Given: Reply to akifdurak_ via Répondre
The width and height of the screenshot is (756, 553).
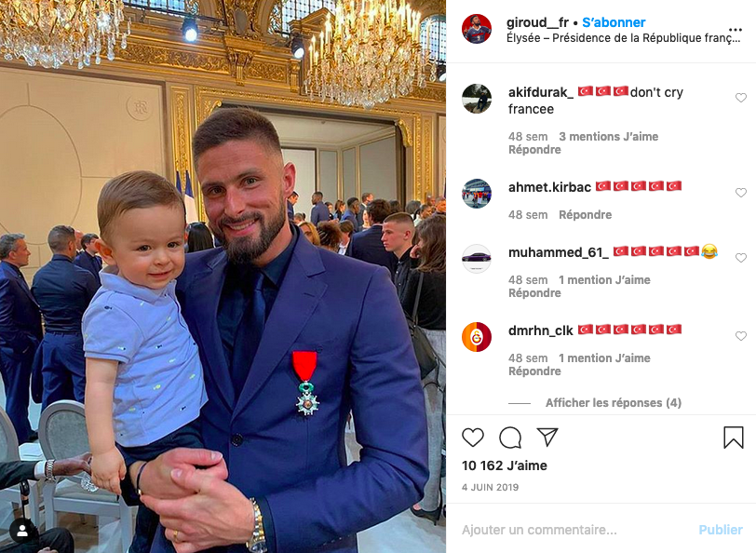Looking at the screenshot, I should [534, 150].
